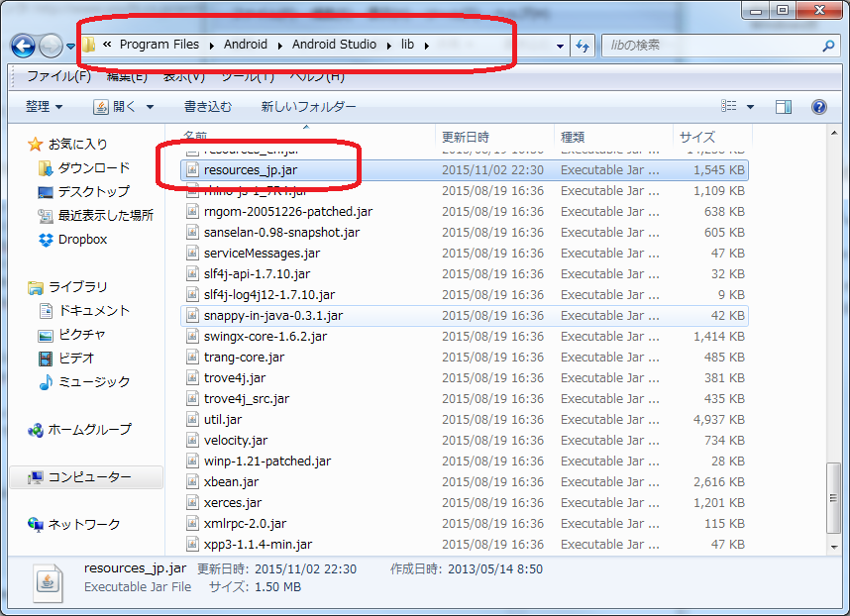Select the resources_jp.jar file
Screen dimensions: 850x616
(x=465, y=170)
